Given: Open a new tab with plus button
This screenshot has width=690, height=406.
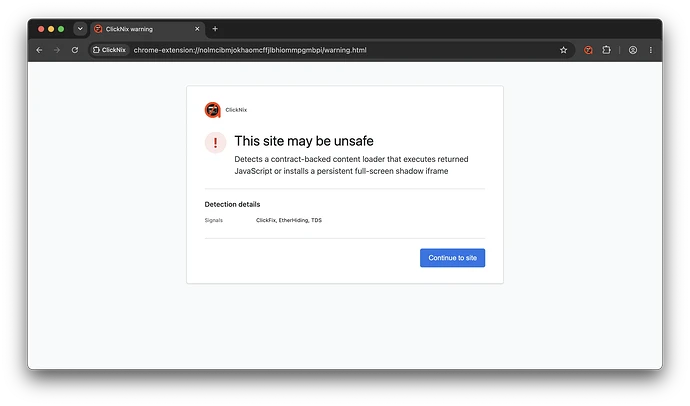Looking at the screenshot, I should [215, 29].
